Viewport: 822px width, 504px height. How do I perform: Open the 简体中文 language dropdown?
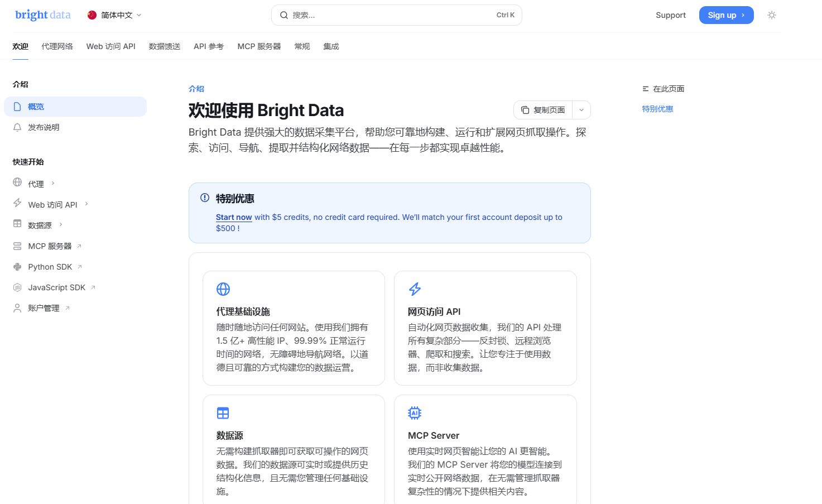pyautogui.click(x=114, y=15)
